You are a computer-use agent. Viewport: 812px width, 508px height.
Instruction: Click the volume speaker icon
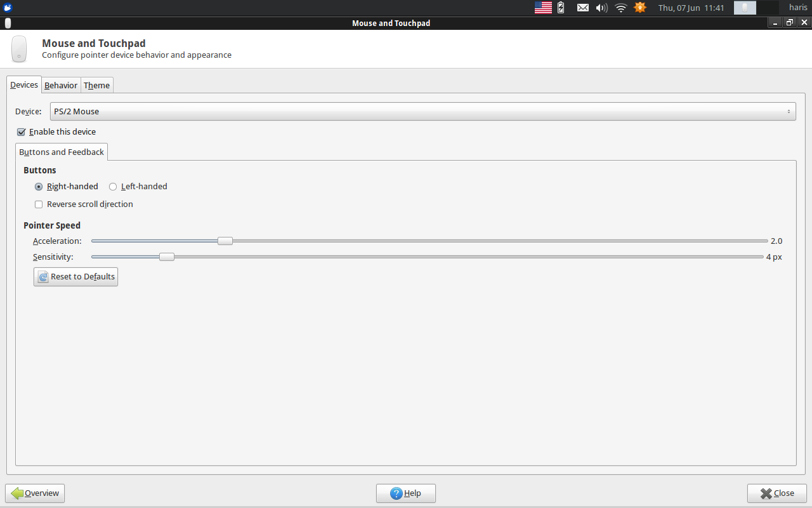pos(602,8)
